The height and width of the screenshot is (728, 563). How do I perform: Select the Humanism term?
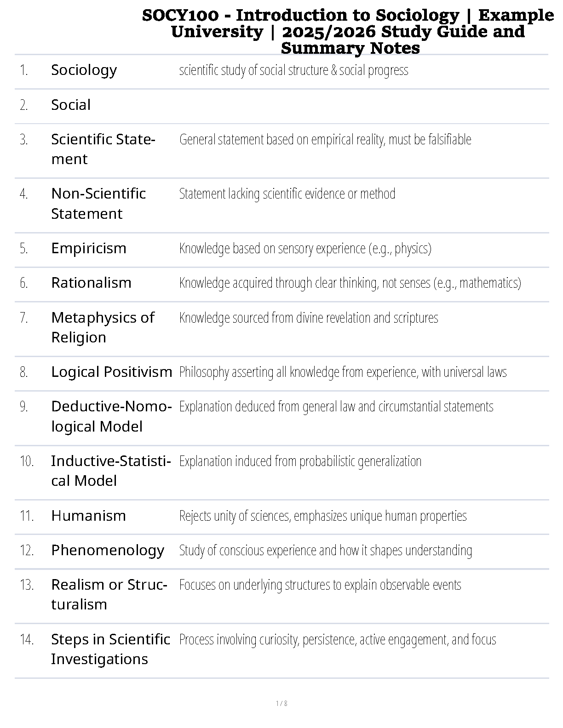(x=88, y=516)
